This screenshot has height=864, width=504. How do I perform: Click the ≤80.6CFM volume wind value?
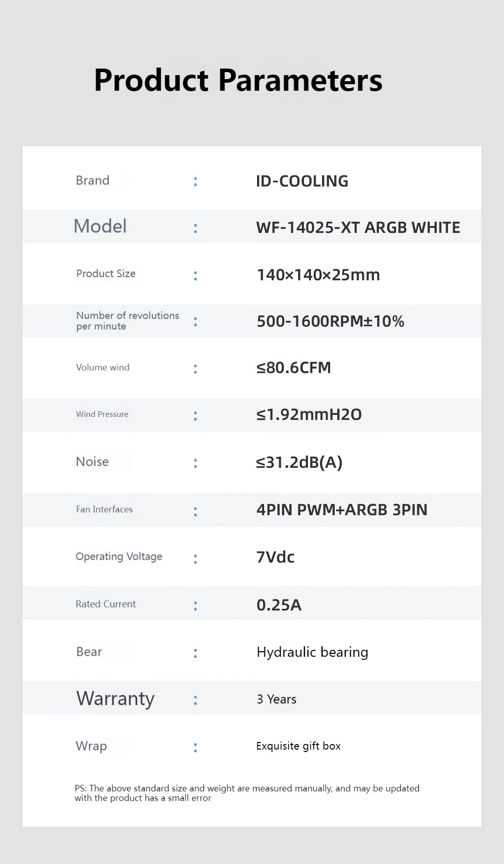(293, 367)
